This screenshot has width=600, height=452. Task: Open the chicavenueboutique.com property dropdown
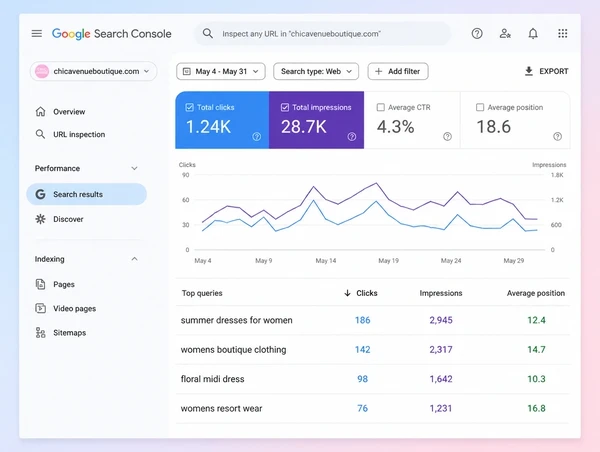[x=93, y=71]
